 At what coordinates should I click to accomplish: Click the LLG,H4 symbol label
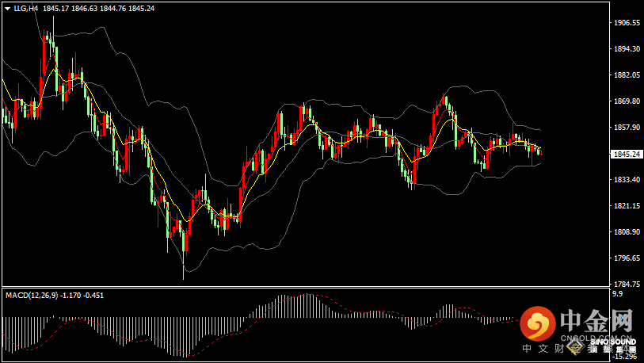click(x=26, y=8)
